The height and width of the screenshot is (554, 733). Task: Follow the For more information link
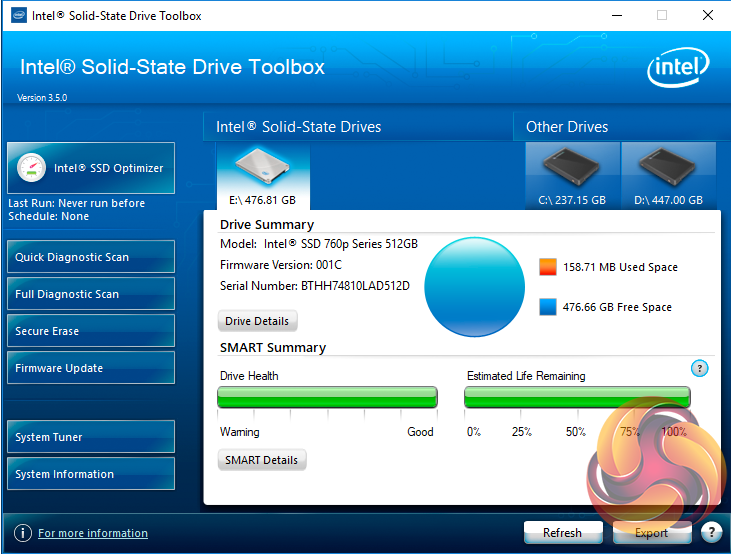point(93,533)
